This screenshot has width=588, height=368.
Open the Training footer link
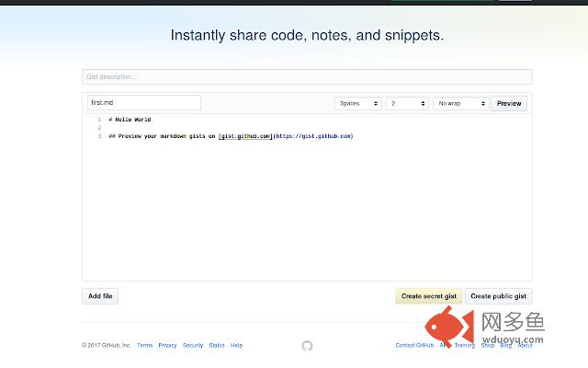coord(465,346)
